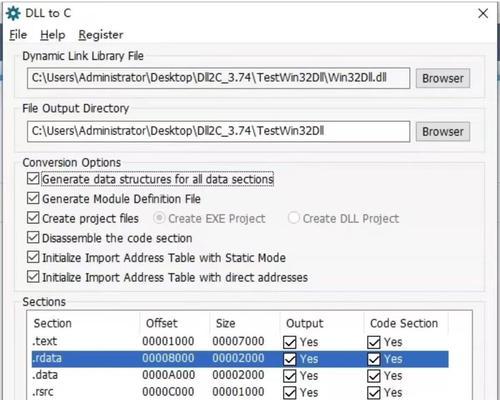Click the DLL to C gear icon
500x400 pixels.
pyautogui.click(x=13, y=14)
